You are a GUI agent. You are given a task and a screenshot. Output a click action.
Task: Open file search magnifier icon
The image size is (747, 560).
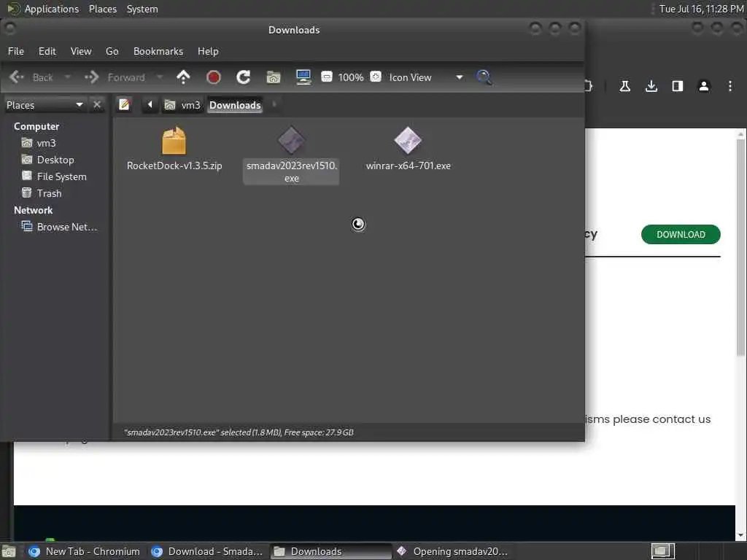[x=484, y=77]
